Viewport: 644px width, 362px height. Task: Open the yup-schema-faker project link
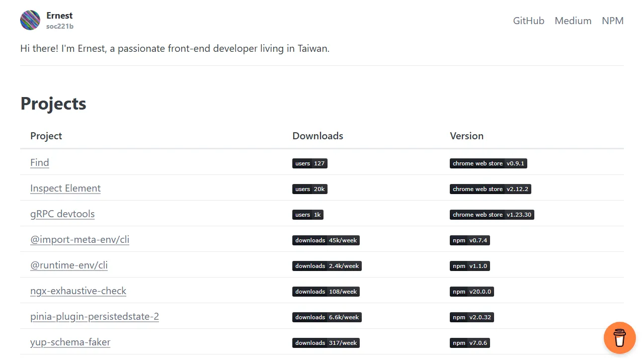tap(70, 342)
